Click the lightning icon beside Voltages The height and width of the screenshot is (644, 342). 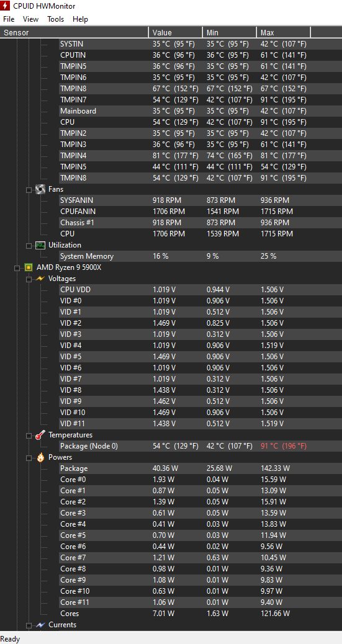coord(40,279)
